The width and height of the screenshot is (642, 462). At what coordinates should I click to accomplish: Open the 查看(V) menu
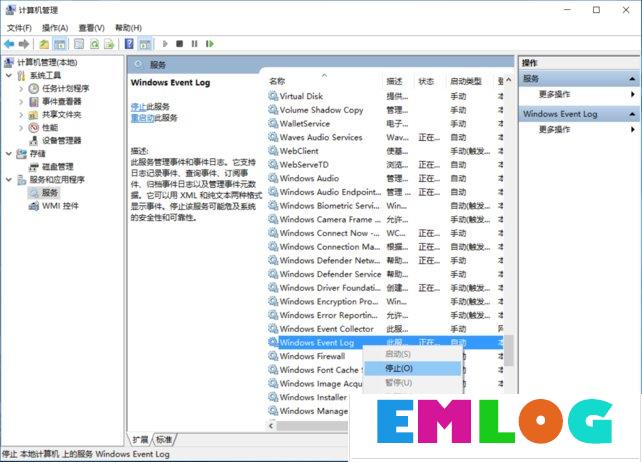coord(91,28)
